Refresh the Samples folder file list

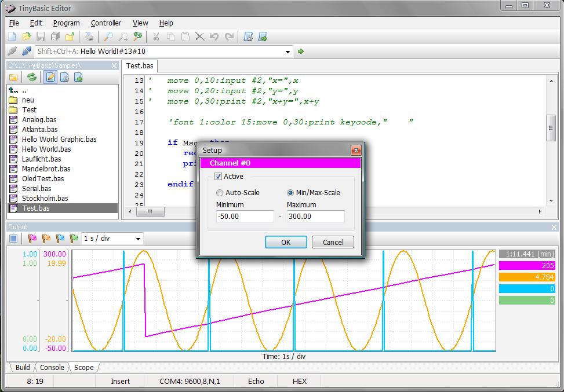point(32,77)
